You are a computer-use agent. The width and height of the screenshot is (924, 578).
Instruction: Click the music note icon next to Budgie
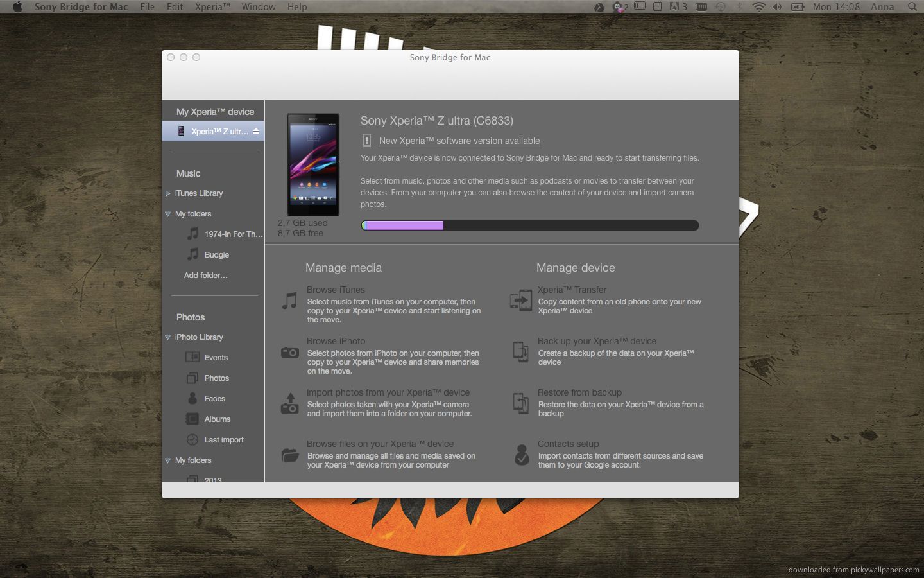tap(193, 254)
